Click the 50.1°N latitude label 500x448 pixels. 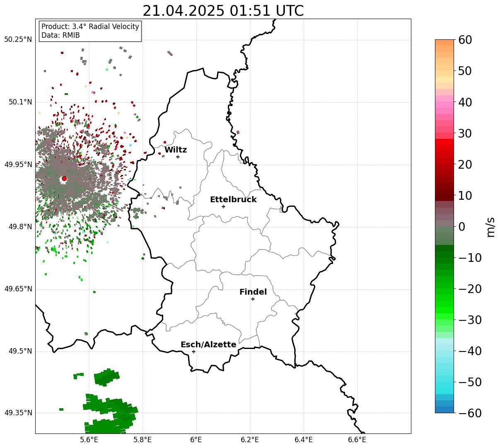click(20, 102)
